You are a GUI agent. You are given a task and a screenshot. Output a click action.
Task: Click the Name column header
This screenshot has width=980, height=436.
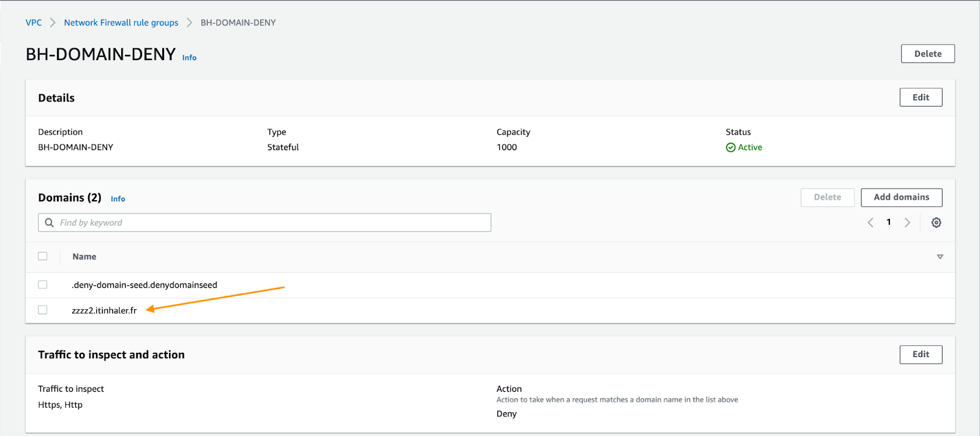tap(85, 257)
